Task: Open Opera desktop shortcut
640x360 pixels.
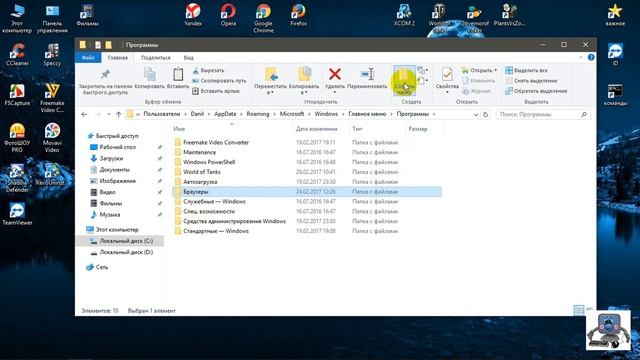Action: click(228, 16)
